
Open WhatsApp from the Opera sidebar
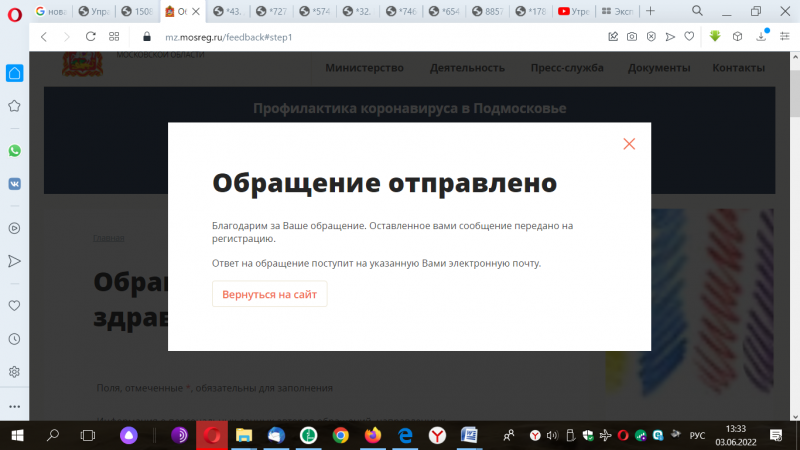click(x=15, y=151)
